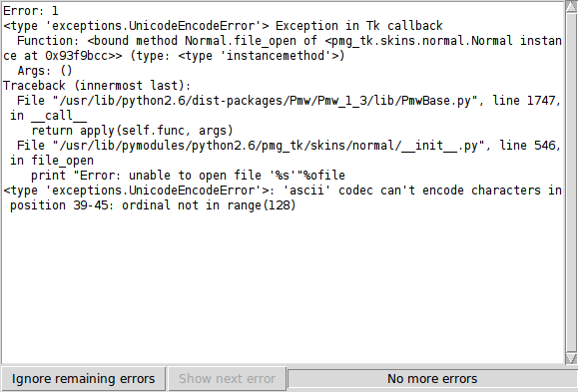Click the 'in file_open' line
Screen dimensions: 578x392
(52, 161)
